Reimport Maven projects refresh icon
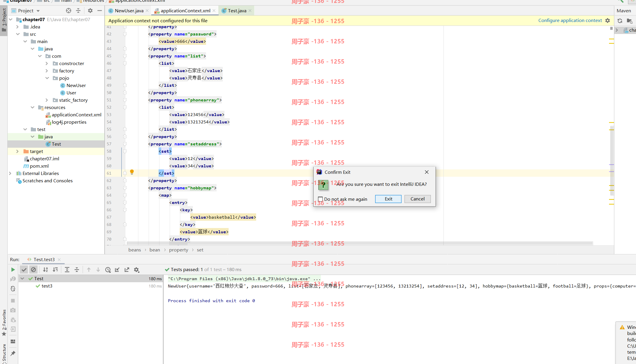Image resolution: width=636 pixels, height=364 pixels. coord(620,21)
